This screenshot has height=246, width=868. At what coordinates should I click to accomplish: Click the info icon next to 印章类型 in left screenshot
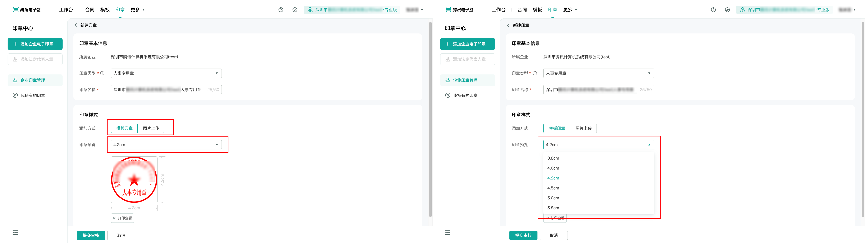[x=102, y=73]
